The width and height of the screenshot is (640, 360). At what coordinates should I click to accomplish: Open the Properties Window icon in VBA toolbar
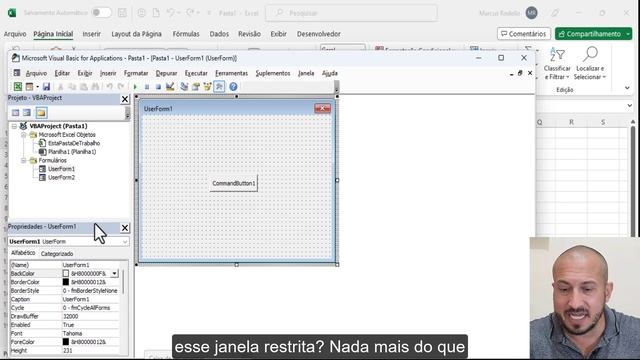(196, 87)
